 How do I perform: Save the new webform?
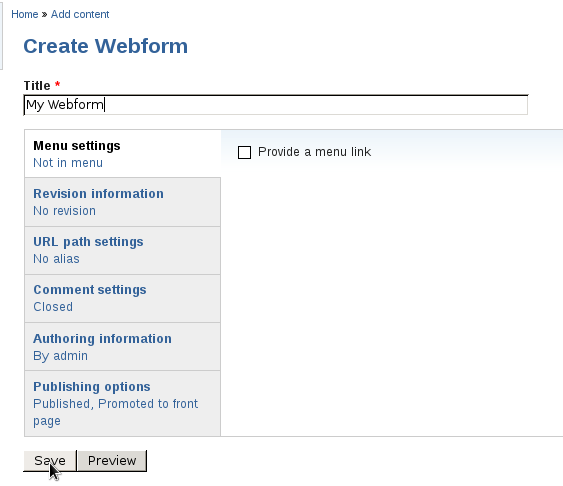[50, 461]
